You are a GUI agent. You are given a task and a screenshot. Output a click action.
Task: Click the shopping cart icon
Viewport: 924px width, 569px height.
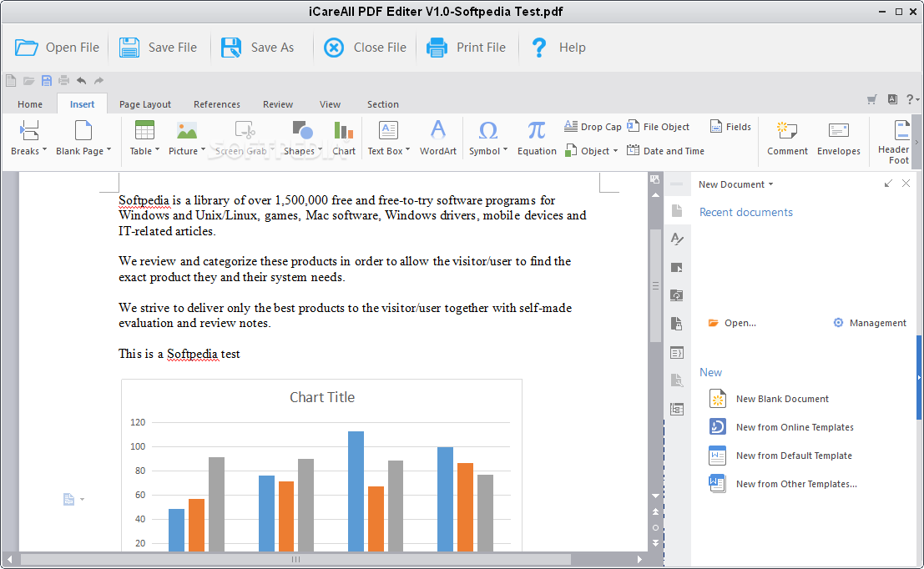tap(871, 99)
